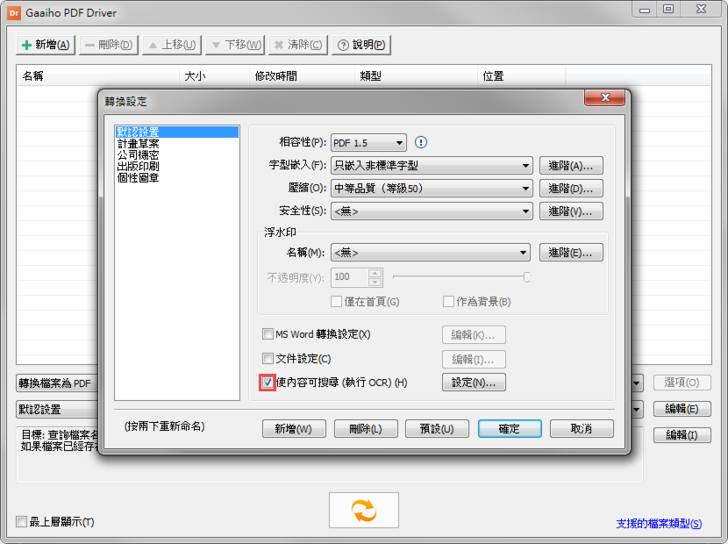
Task: Click the 上移(U) move up toolbar button
Action: point(172,45)
